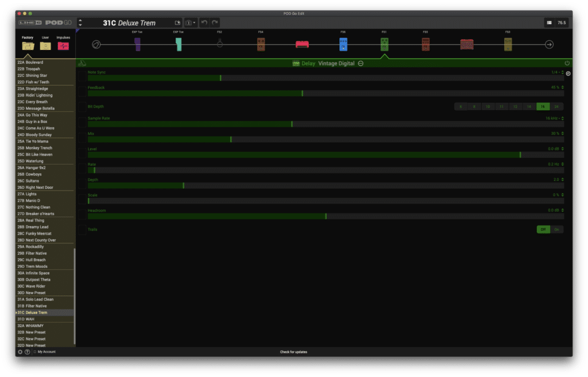
Task: Set Trails to On
Action: click(x=556, y=230)
